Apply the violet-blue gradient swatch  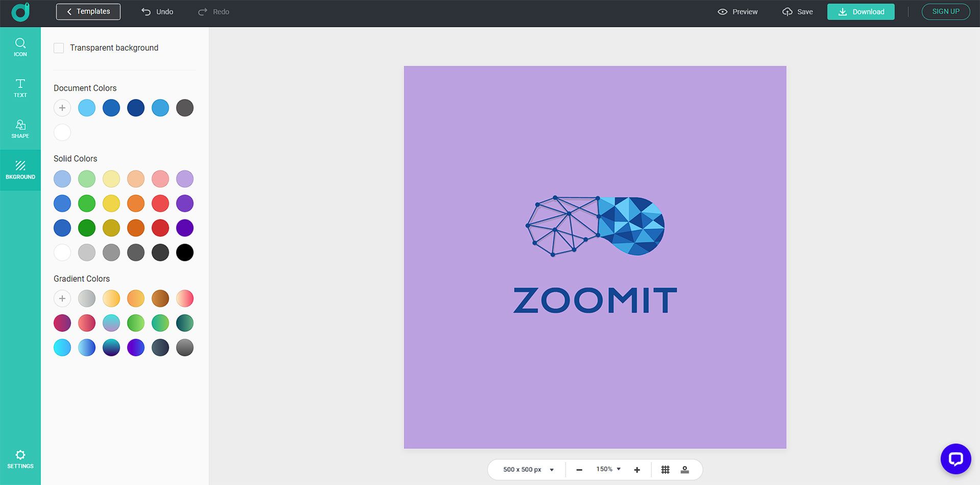136,348
